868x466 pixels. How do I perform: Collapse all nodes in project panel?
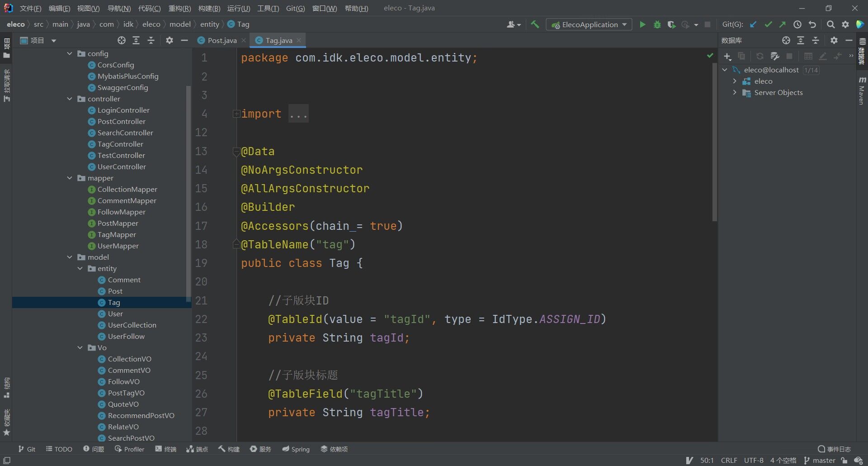pyautogui.click(x=151, y=40)
